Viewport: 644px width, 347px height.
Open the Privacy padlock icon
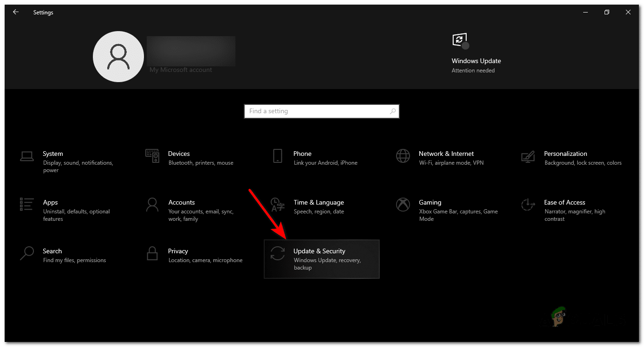coord(152,253)
